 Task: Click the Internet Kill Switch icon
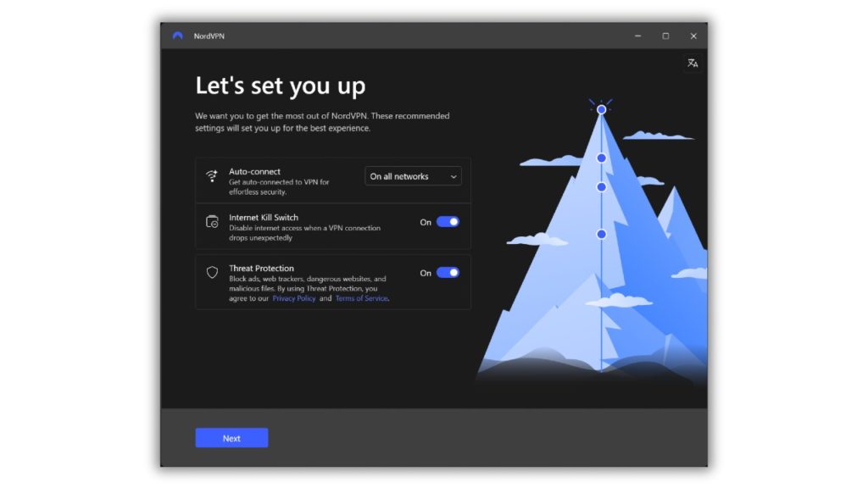[x=212, y=222]
